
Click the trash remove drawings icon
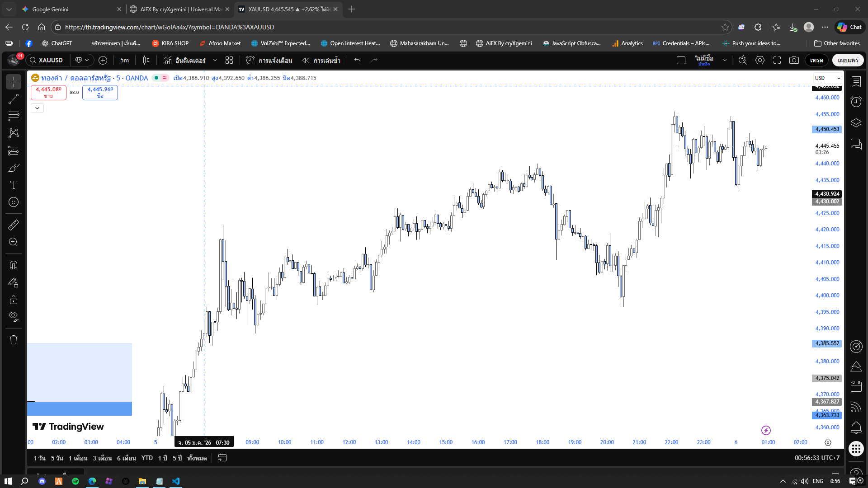pos(14,340)
